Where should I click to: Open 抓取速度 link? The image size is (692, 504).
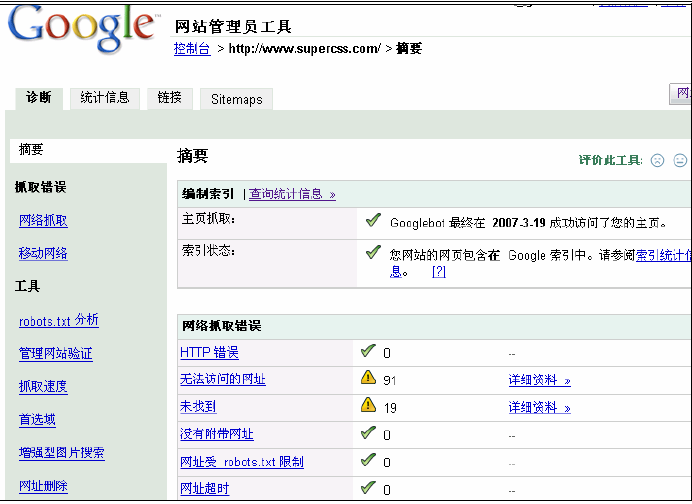(x=43, y=387)
